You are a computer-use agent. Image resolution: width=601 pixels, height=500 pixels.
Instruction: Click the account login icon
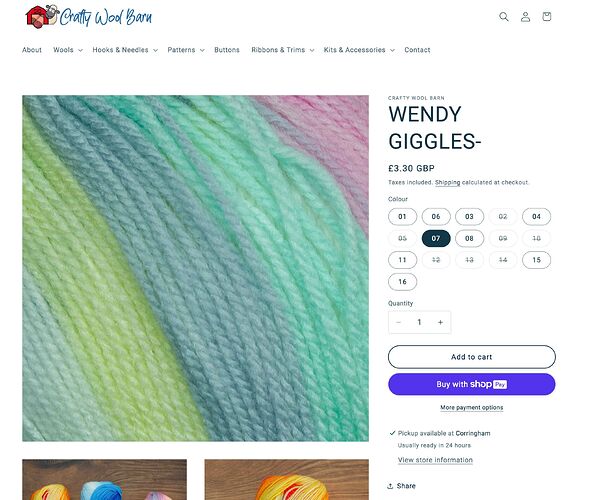pyautogui.click(x=525, y=16)
